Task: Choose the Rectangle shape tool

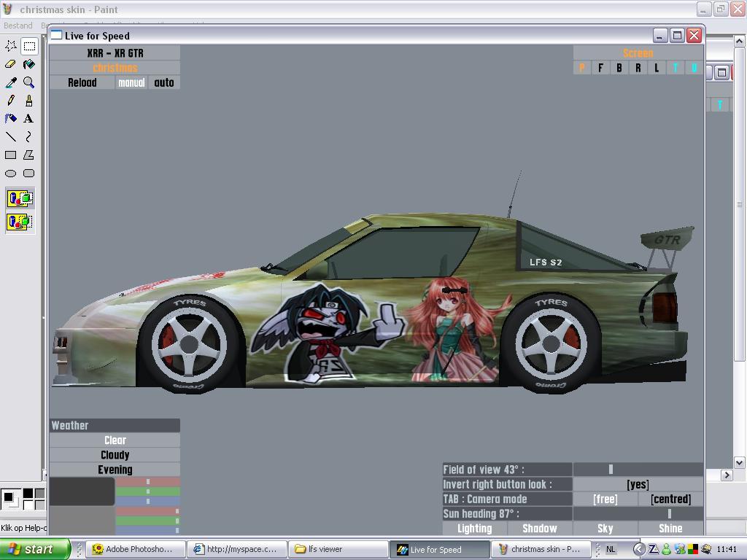Action: [x=10, y=155]
